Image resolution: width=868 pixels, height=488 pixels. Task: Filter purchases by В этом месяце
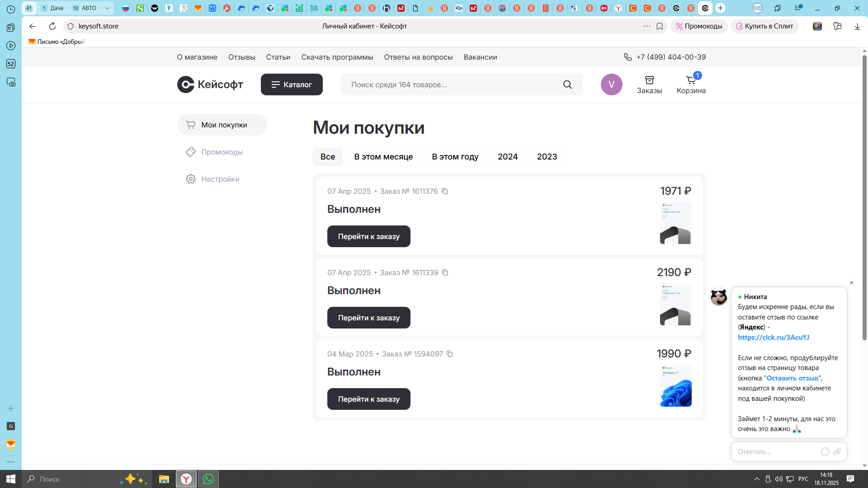pos(383,157)
